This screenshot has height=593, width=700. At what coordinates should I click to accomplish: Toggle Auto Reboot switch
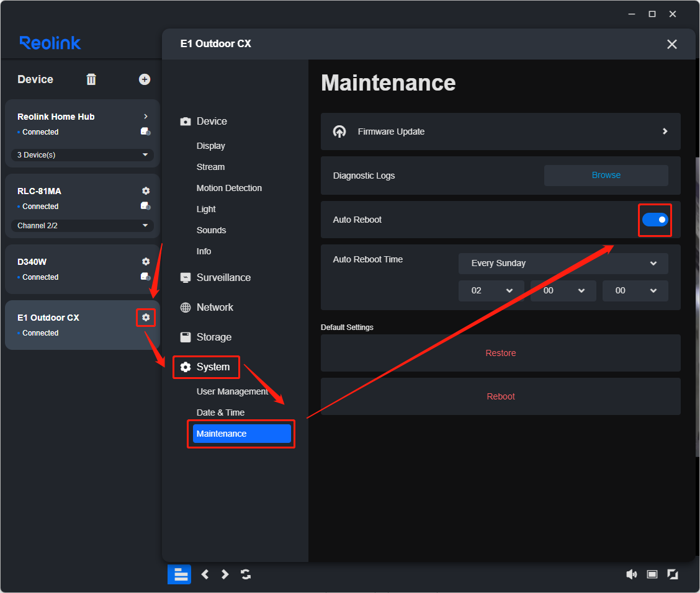tap(655, 220)
